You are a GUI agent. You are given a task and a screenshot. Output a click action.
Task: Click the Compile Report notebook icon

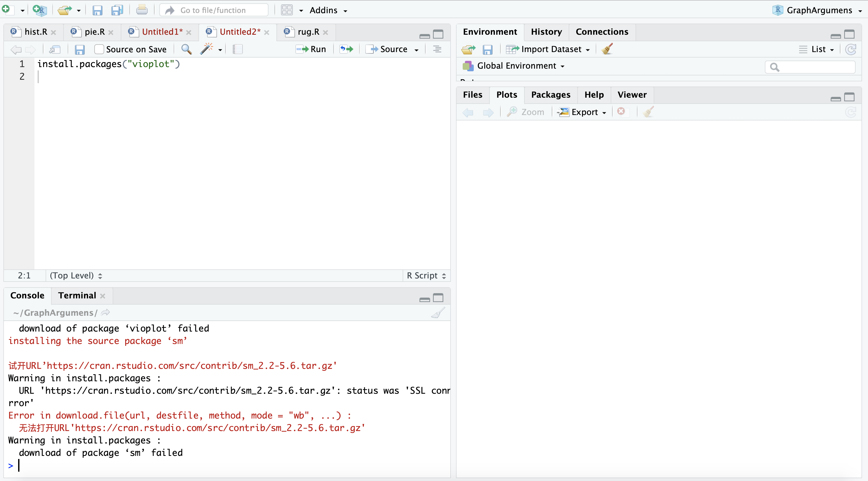point(238,49)
